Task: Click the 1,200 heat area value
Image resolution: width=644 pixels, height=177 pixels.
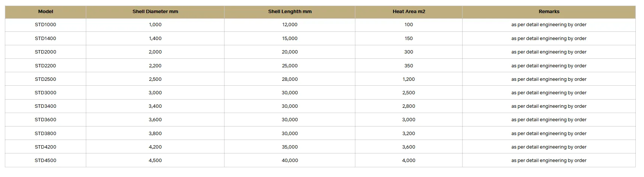Action: (x=409, y=79)
